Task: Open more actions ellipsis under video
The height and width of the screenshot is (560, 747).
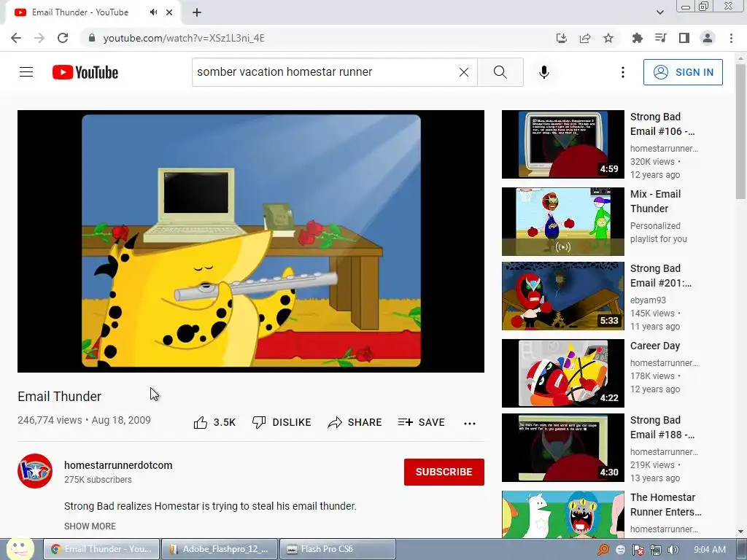Action: click(470, 423)
